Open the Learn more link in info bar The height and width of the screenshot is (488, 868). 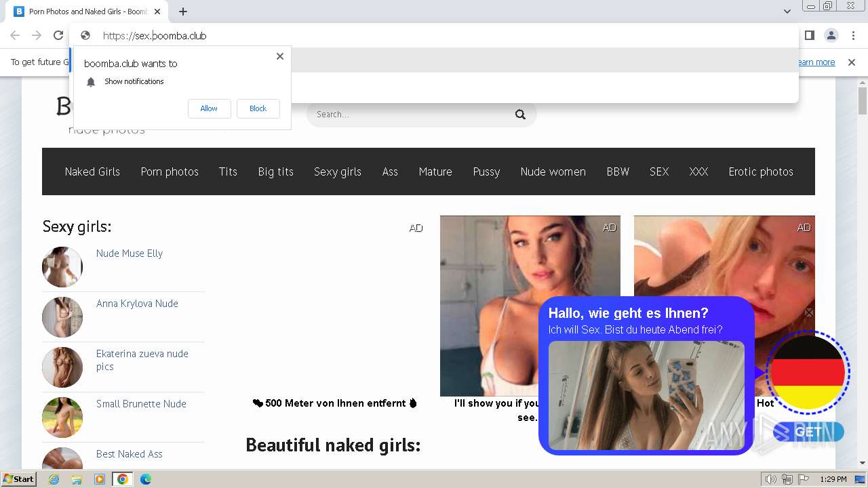click(x=816, y=62)
